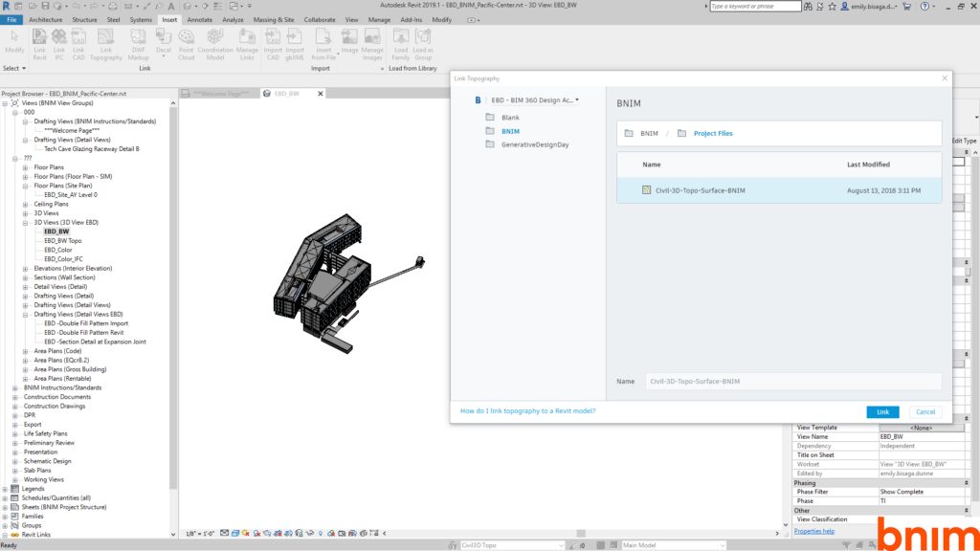Open the Collaborate ribbon tab

point(320,19)
